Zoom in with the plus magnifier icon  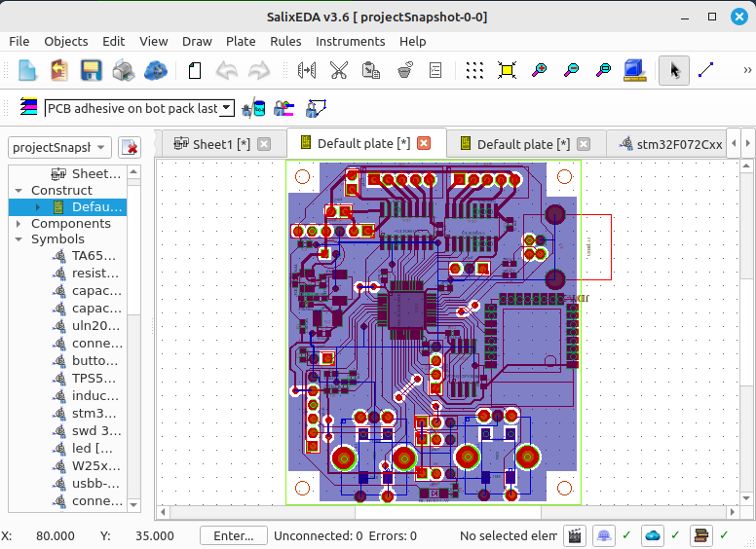[x=539, y=70]
